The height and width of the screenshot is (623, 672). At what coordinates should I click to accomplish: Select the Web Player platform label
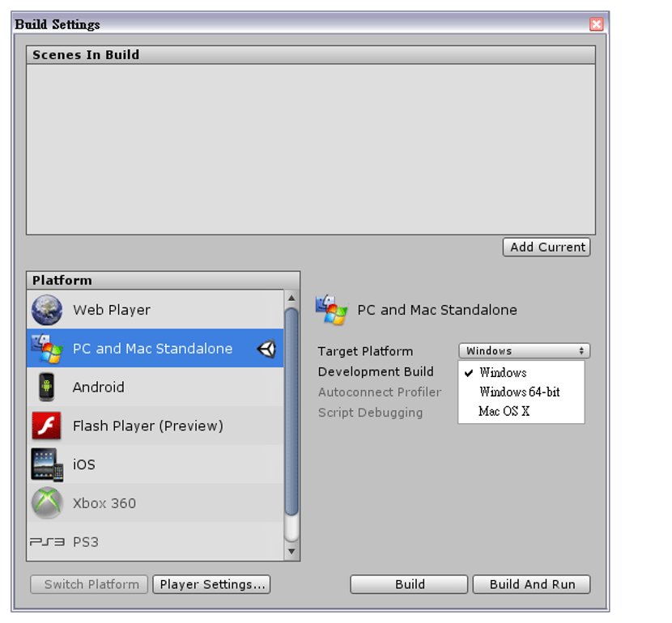pos(112,310)
